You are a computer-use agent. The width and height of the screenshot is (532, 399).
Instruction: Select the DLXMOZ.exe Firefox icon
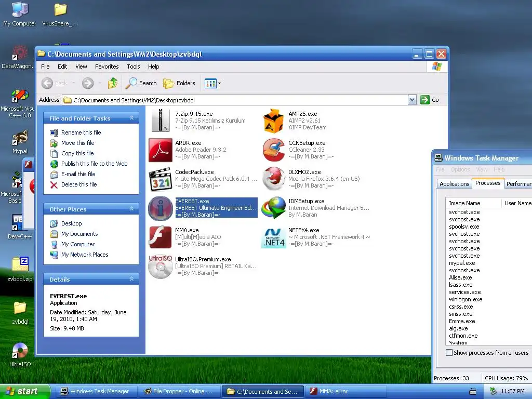(x=273, y=179)
